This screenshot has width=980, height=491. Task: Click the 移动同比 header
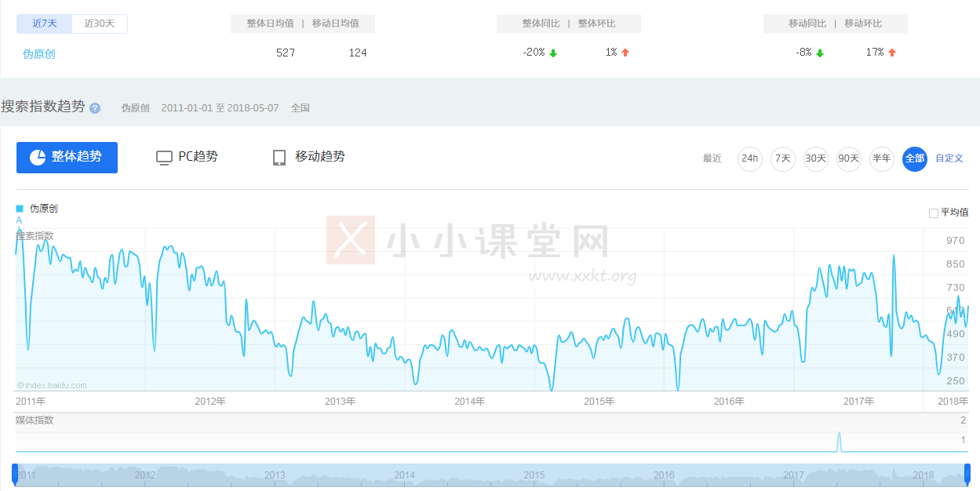[x=807, y=24]
